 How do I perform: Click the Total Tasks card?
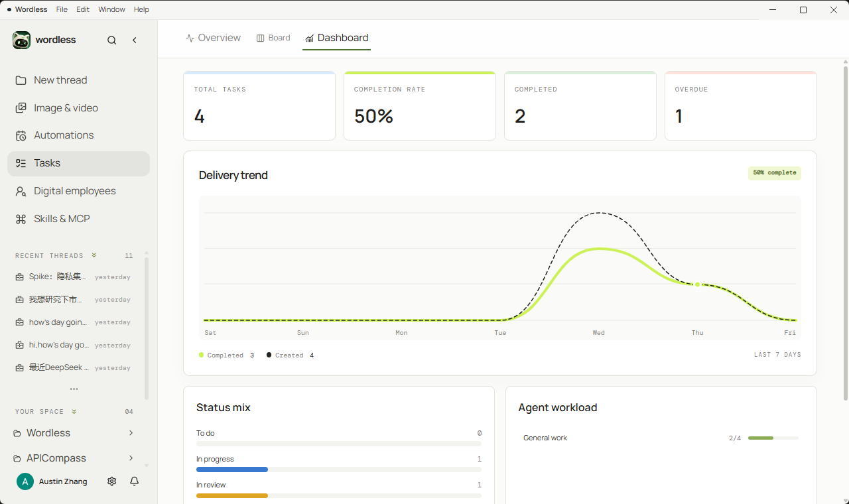pos(259,106)
